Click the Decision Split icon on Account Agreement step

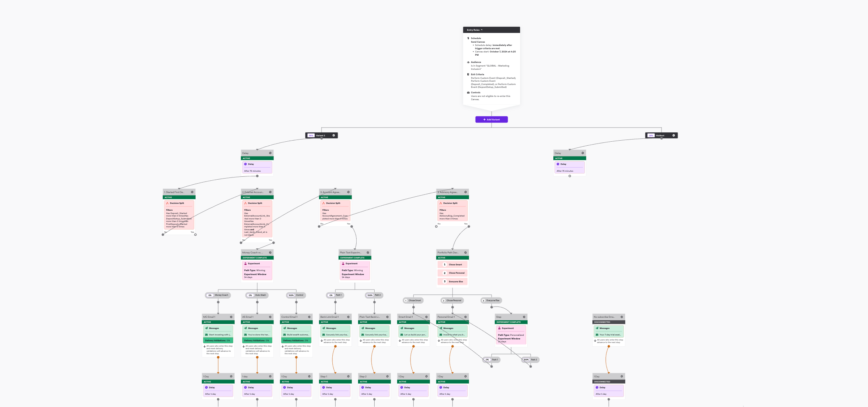[324, 203]
